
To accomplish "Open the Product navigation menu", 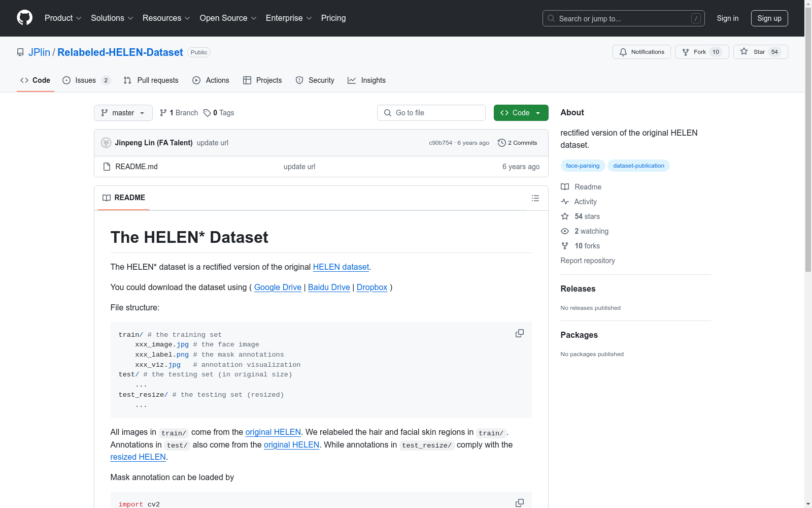I will click(63, 18).
